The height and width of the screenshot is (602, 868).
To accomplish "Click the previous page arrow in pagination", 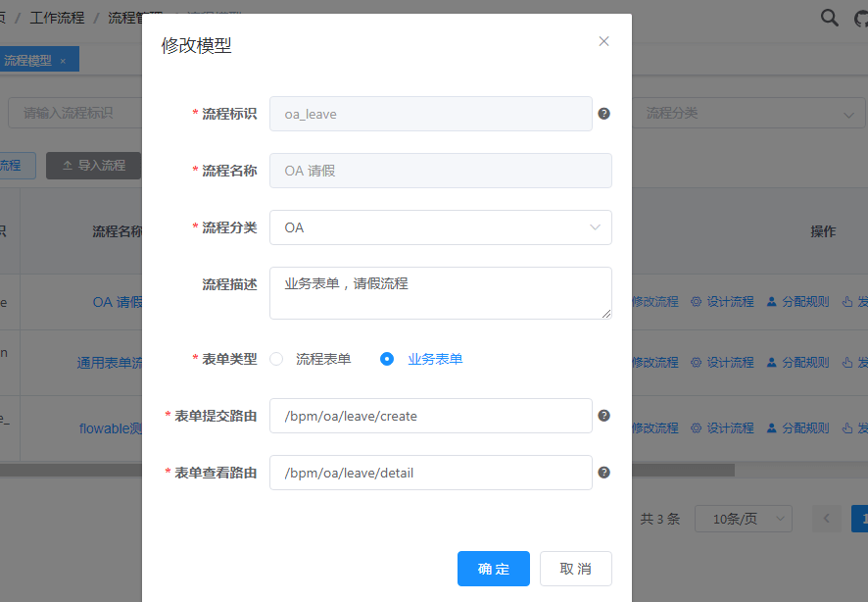I will click(826, 519).
